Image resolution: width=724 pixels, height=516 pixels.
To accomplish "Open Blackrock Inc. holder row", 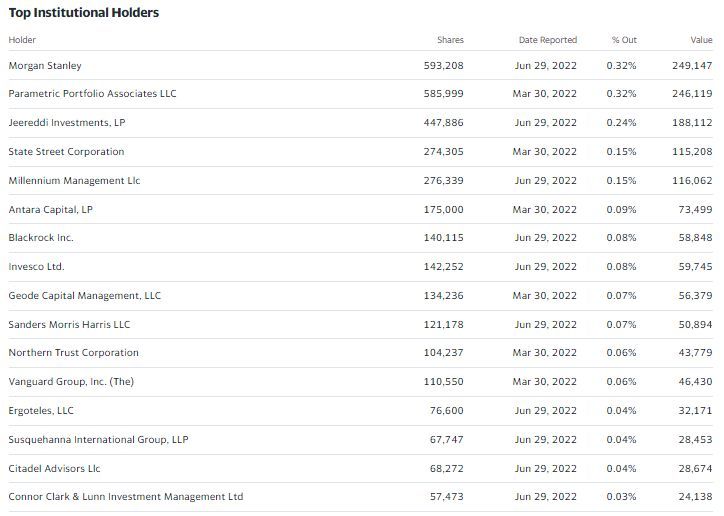I will [x=41, y=238].
